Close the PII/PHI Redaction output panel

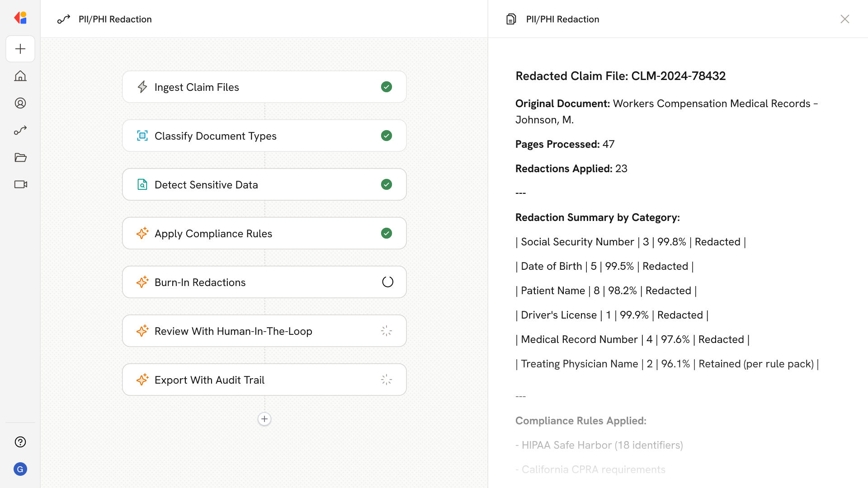844,19
